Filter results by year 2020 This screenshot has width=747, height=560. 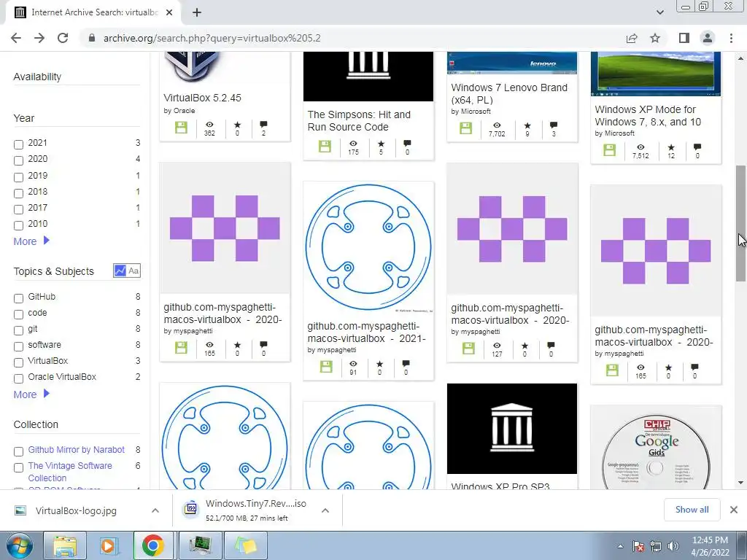click(x=18, y=160)
